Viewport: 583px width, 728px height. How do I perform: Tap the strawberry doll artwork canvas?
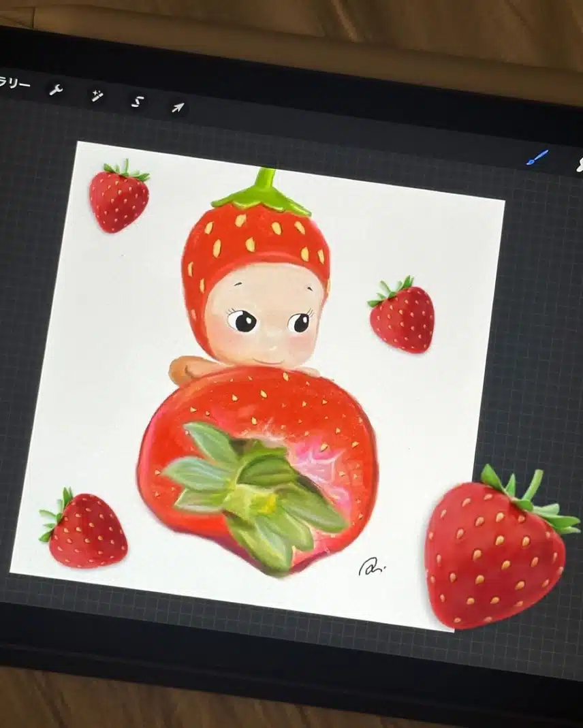[257, 385]
